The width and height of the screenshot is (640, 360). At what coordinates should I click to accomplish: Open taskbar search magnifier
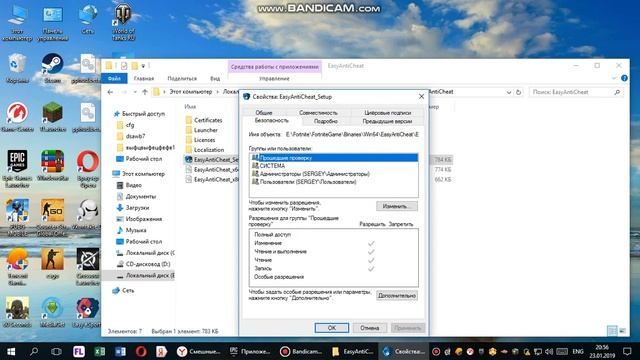[x=34, y=351]
